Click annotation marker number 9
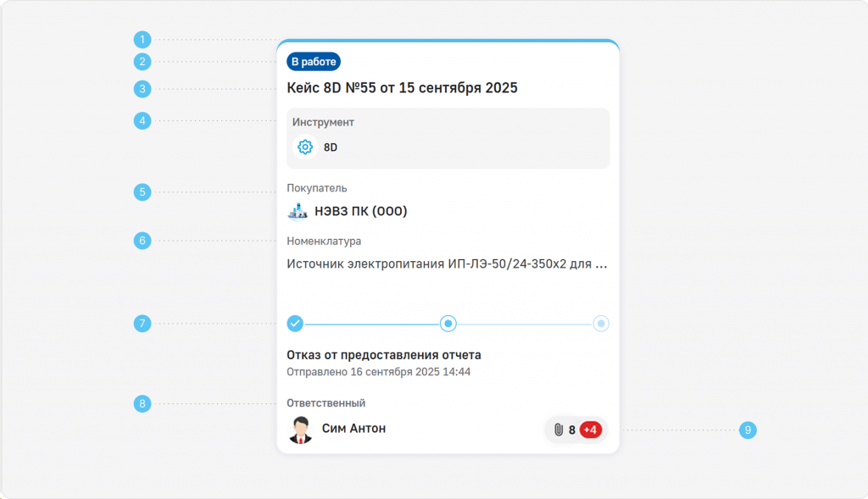 pyautogui.click(x=748, y=430)
